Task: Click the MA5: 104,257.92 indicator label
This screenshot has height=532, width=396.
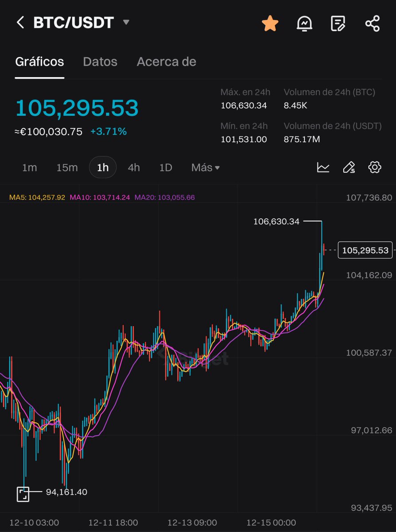Action: (x=37, y=197)
